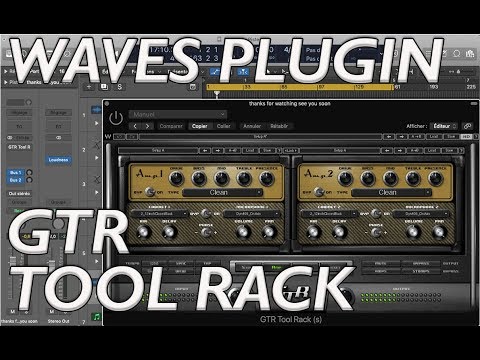480x360 pixels.
Task: Click the Rétablir button
Action: (x=279, y=126)
